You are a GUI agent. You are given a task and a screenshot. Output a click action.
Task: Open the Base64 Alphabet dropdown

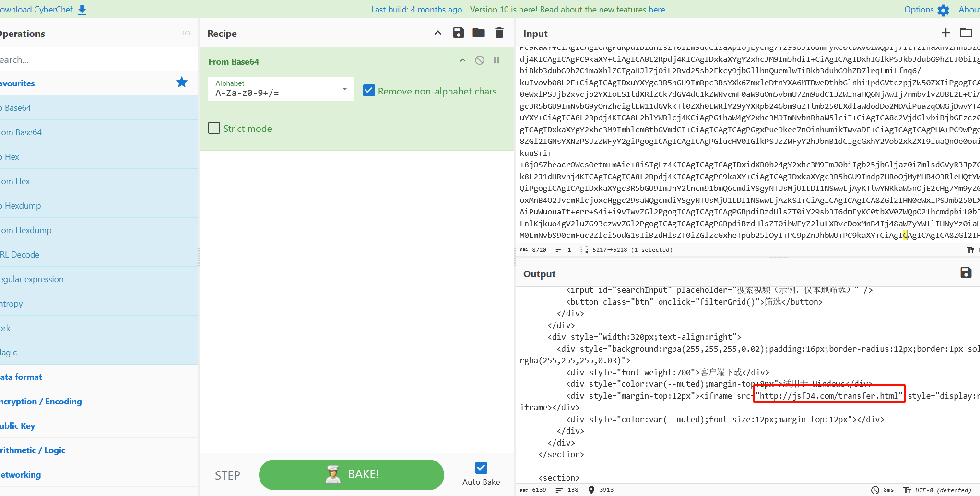(x=281, y=89)
